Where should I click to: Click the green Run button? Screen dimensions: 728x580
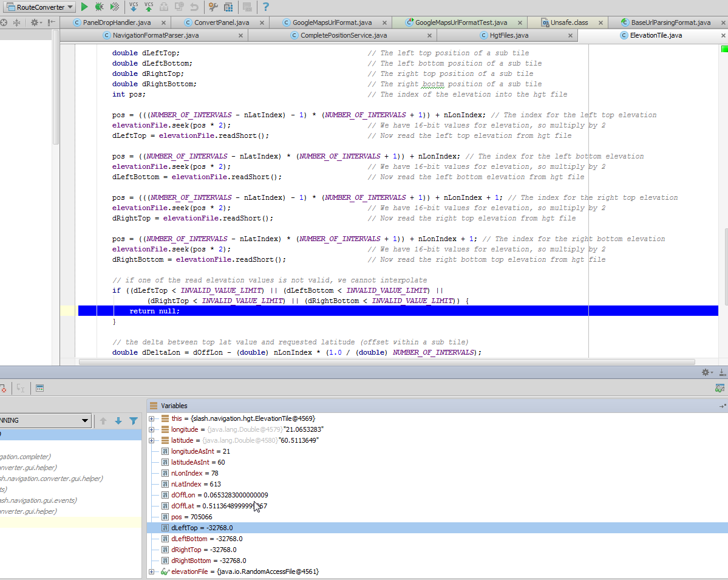pyautogui.click(x=84, y=7)
